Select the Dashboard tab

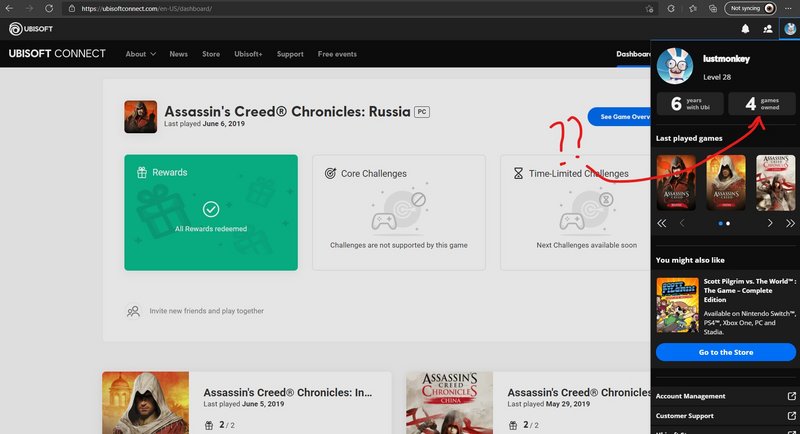tap(633, 54)
